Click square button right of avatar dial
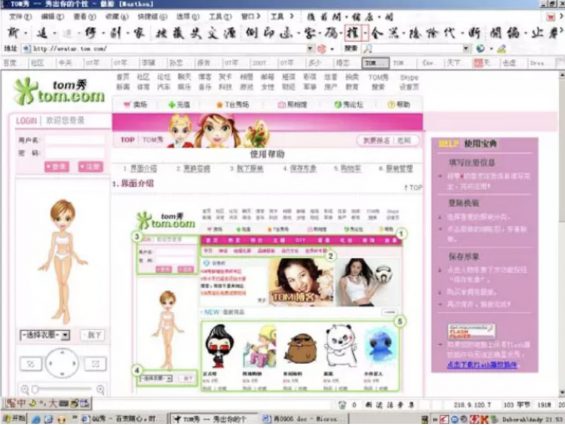565x425 pixels. (95, 364)
